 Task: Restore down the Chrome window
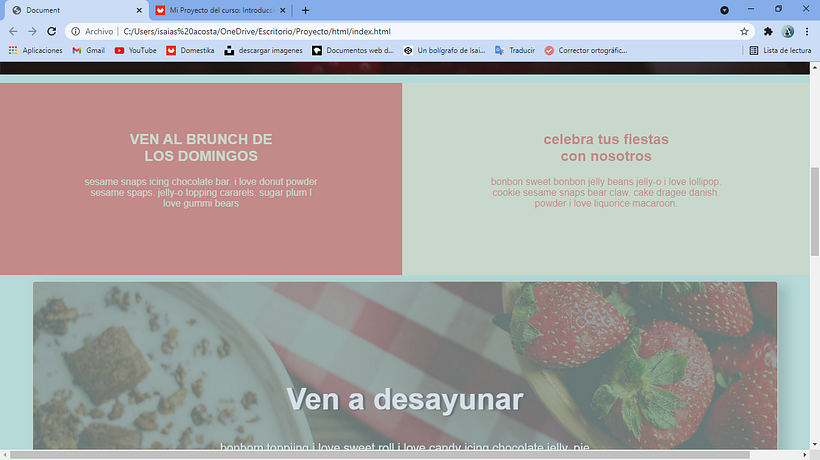pyautogui.click(x=778, y=9)
